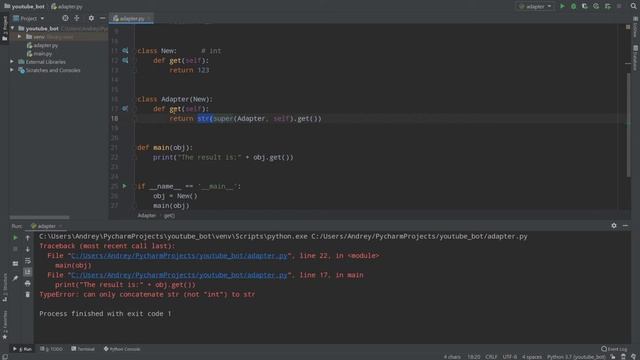Image resolution: width=640 pixels, height=360 pixels.
Task: Toggle tool window quick-access button bottom-left
Action: click(x=4, y=357)
